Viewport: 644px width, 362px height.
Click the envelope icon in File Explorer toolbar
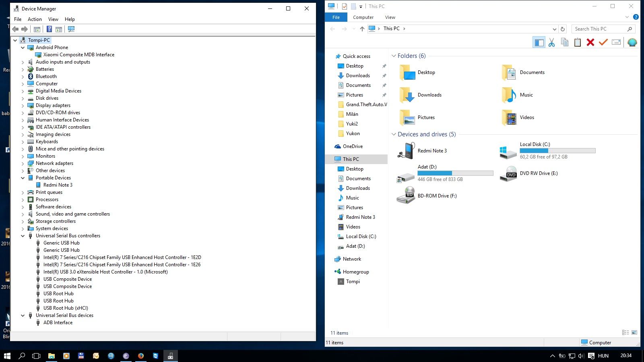tap(616, 42)
